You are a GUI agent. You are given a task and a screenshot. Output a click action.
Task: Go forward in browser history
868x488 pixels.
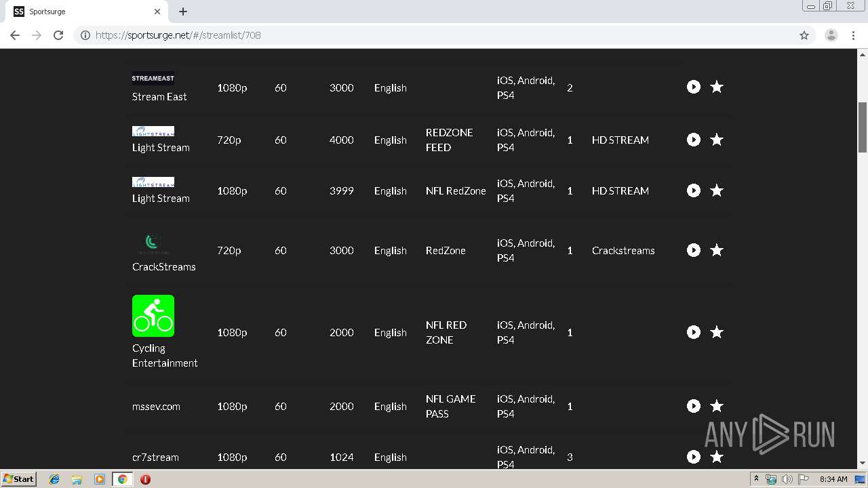point(37,35)
